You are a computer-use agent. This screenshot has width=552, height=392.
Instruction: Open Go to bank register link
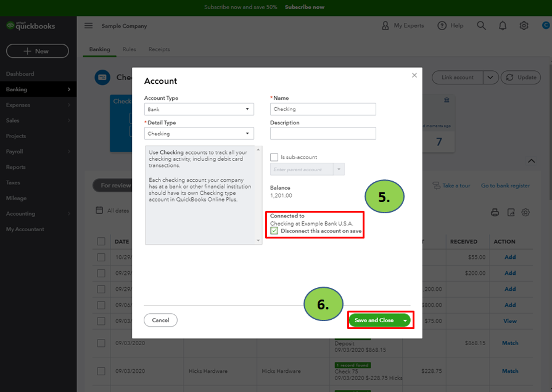click(x=505, y=185)
